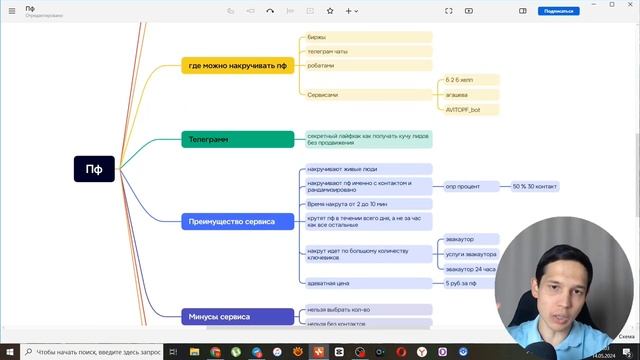The width and height of the screenshot is (640, 360).
Task: Open the Windows Start menu
Action: tap(10, 352)
